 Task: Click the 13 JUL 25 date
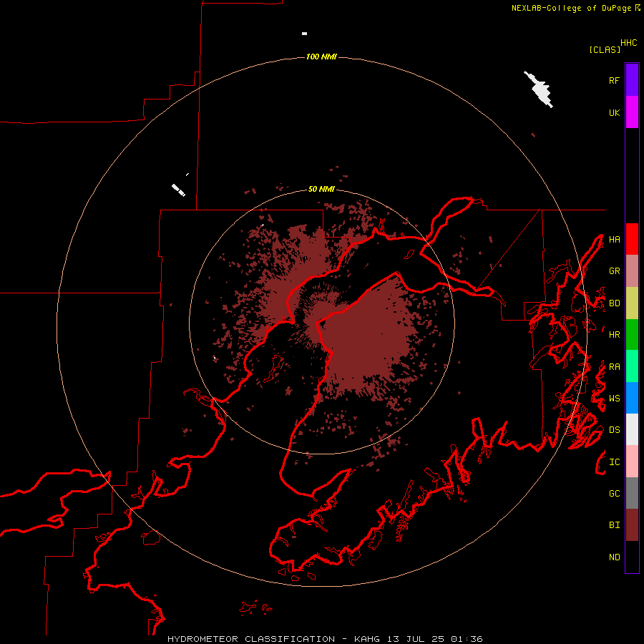[416, 639]
